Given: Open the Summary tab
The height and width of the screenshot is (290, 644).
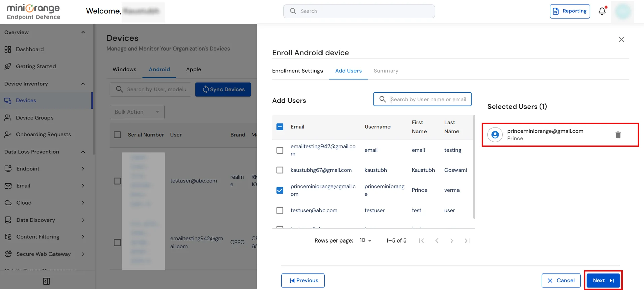Looking at the screenshot, I should coord(386,71).
